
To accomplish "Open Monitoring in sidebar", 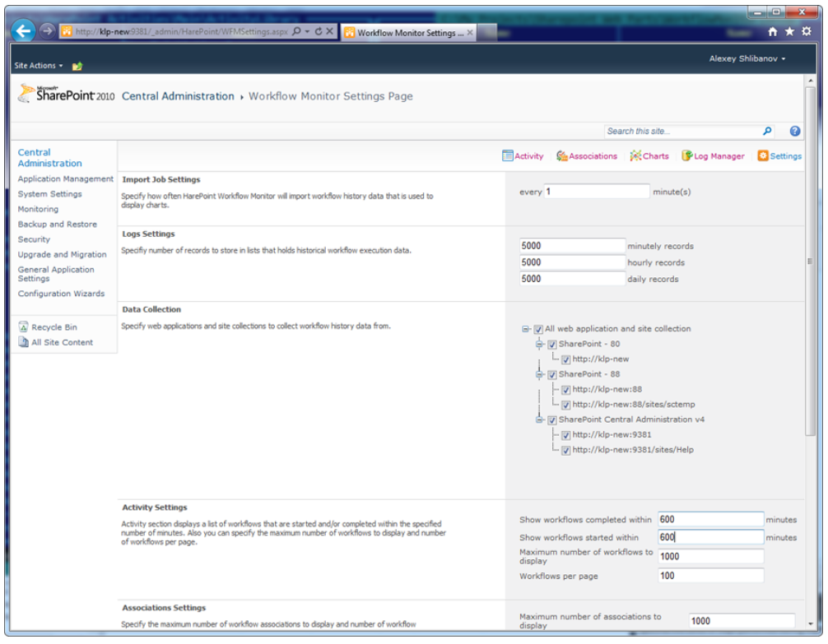I will pyautogui.click(x=38, y=209).
